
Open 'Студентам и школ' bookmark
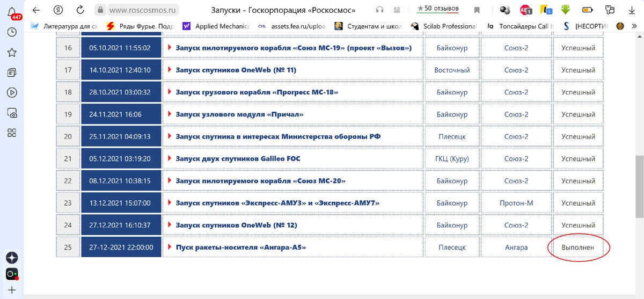369,26
